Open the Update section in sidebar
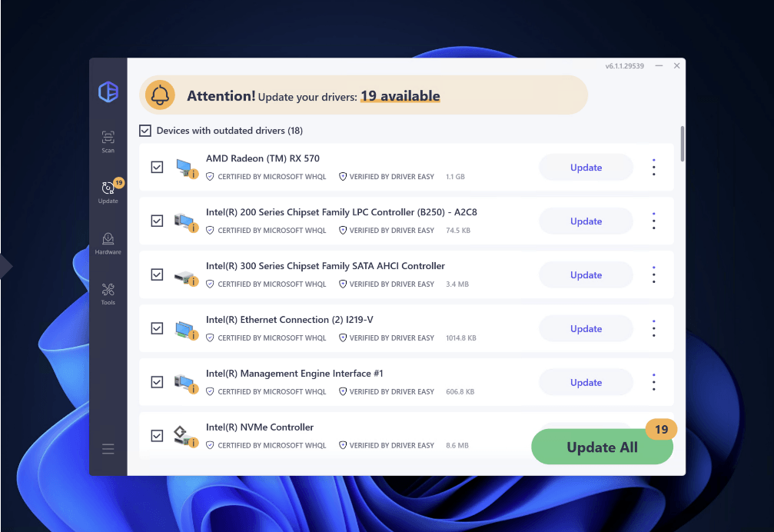The width and height of the screenshot is (774, 532). 108,191
